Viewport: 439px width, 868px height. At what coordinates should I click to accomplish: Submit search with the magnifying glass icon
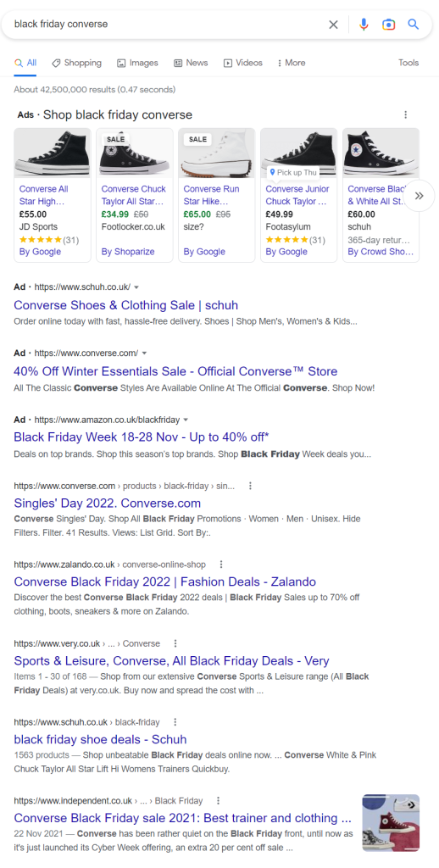tap(414, 25)
